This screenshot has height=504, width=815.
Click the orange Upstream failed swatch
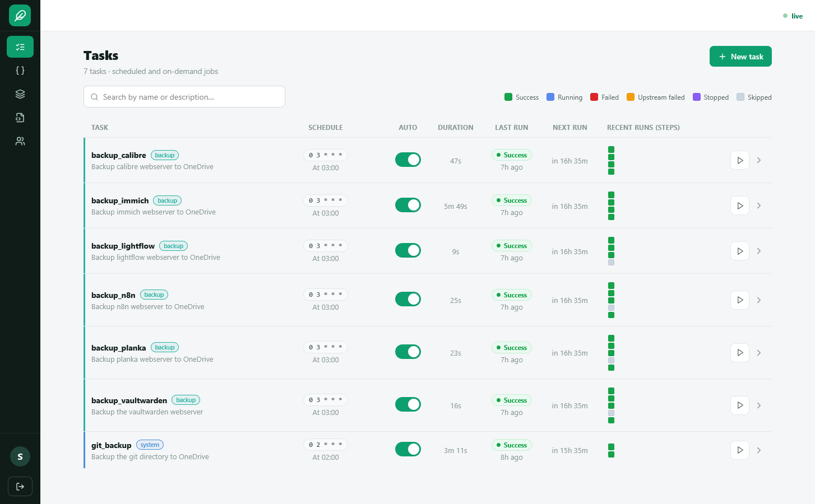click(x=631, y=97)
